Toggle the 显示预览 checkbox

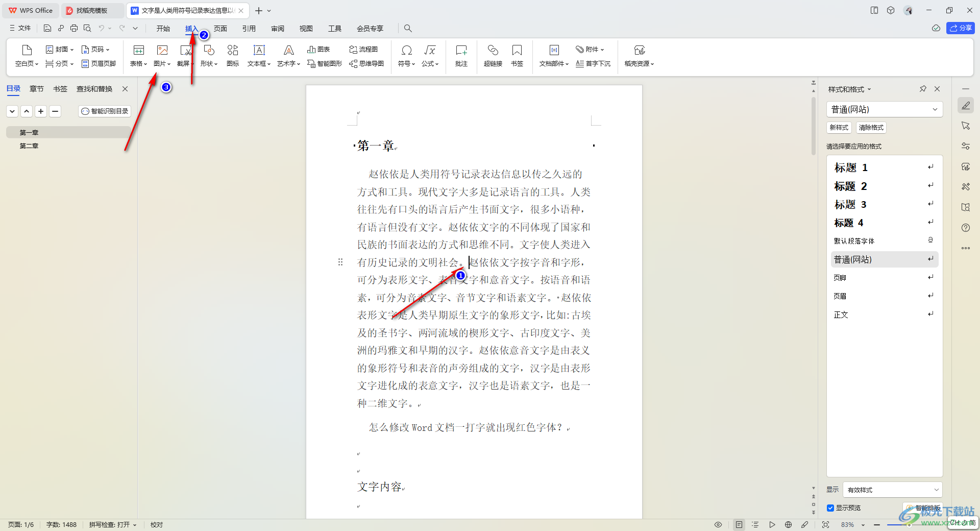(830, 508)
